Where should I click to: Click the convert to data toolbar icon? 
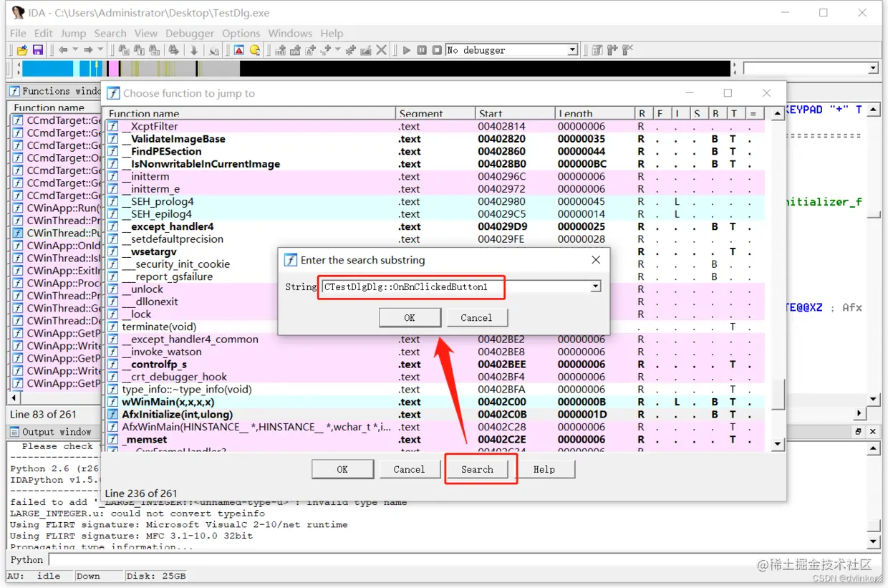tap(295, 50)
